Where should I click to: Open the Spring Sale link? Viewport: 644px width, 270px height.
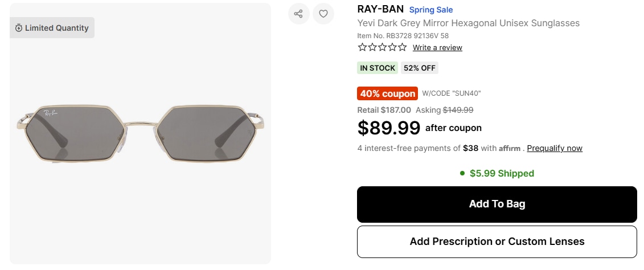431,10
